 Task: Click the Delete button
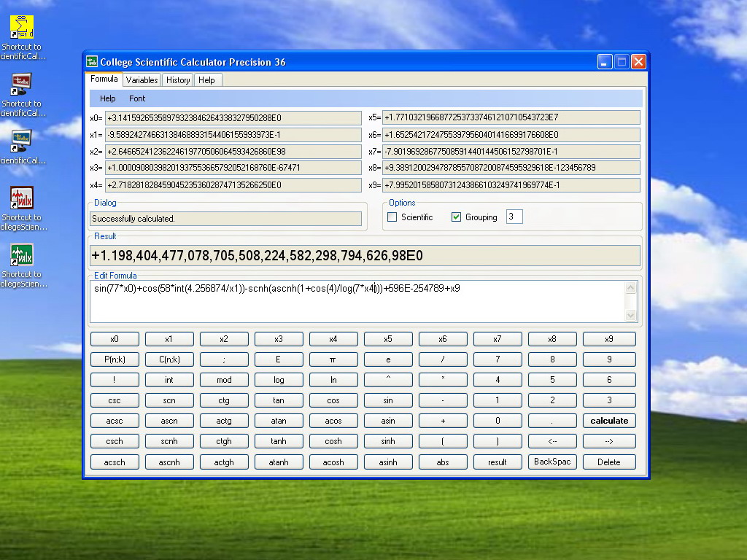point(609,462)
